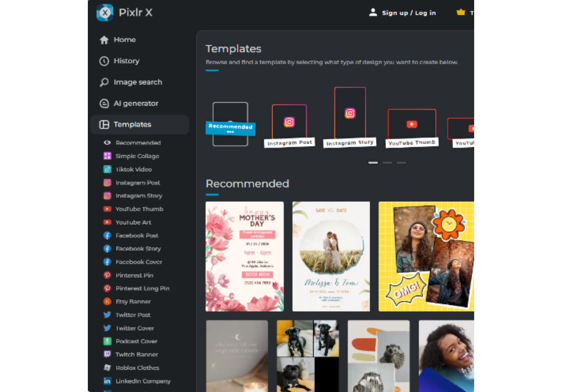Click the Etsy Banner icon
562x392 pixels.
coord(107,301)
